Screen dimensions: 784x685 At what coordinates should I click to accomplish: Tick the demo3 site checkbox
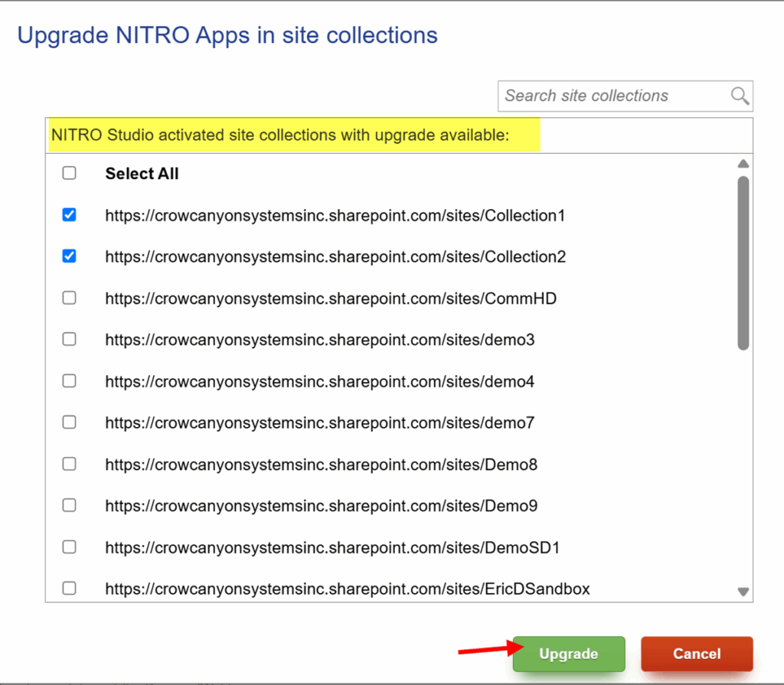click(x=69, y=340)
